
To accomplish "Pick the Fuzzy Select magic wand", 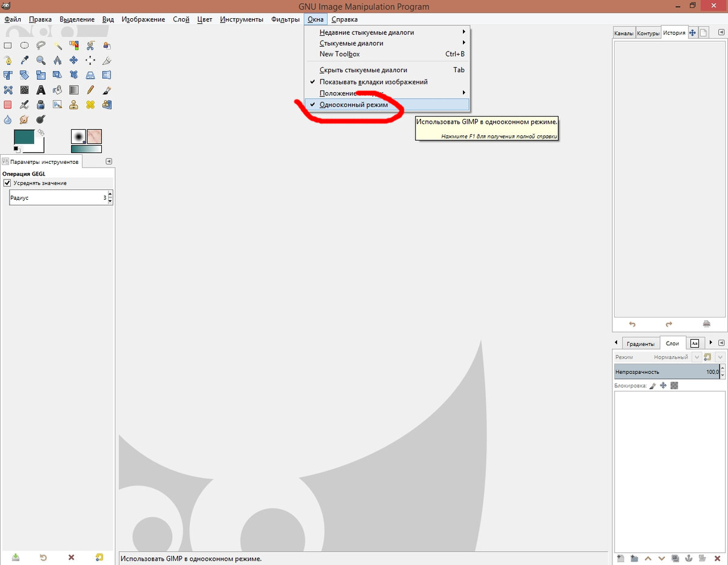I will point(57,45).
